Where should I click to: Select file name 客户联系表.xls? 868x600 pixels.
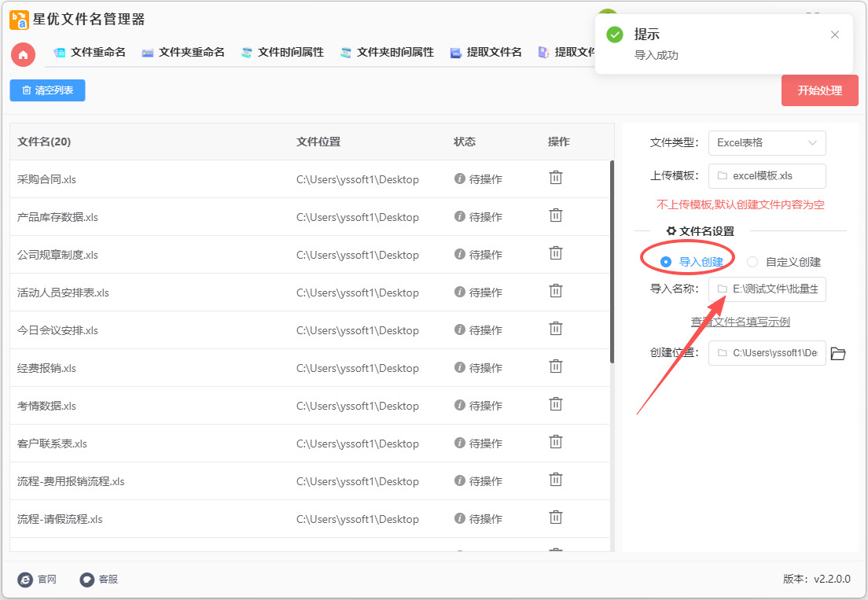52,444
